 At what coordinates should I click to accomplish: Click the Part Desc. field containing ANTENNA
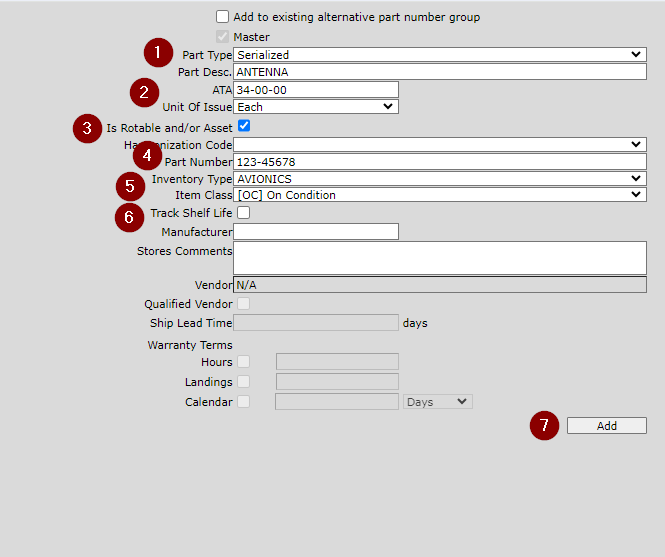point(440,73)
